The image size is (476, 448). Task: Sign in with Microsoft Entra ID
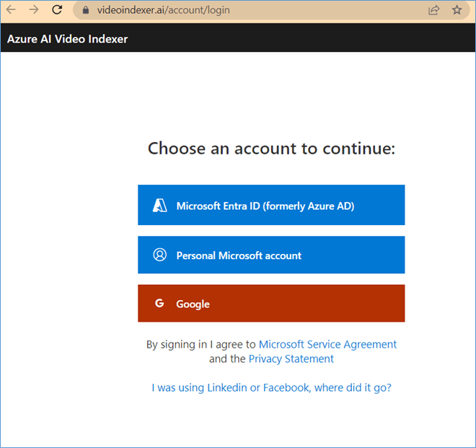coord(271,205)
